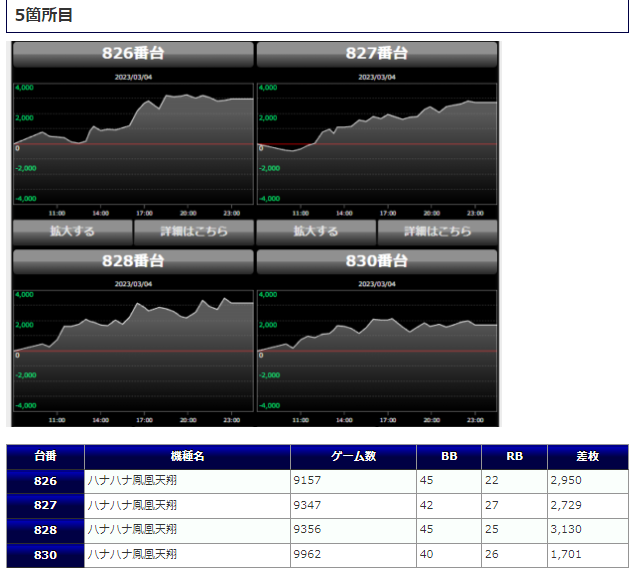Screen dimensions: 630x570
Task: Click game count 9962
Action: (x=307, y=554)
